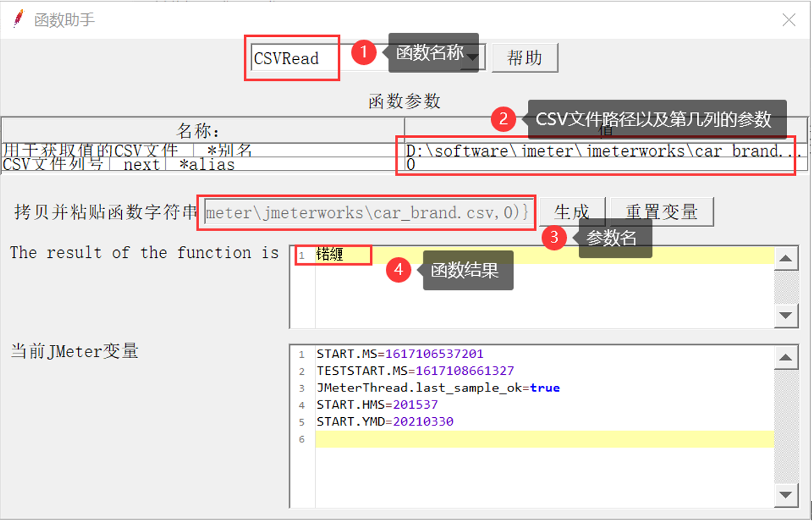Screen dimensions: 812x521
Task: Click the 帮助 help button
Action: (x=525, y=57)
